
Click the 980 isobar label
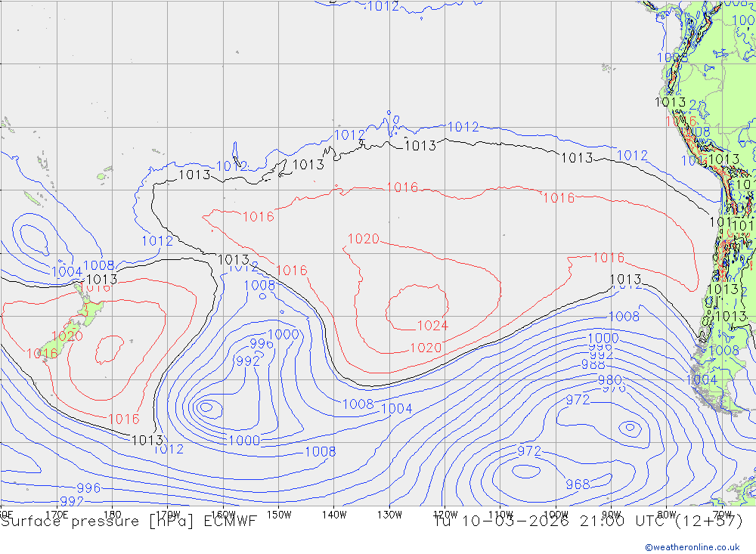609,380
